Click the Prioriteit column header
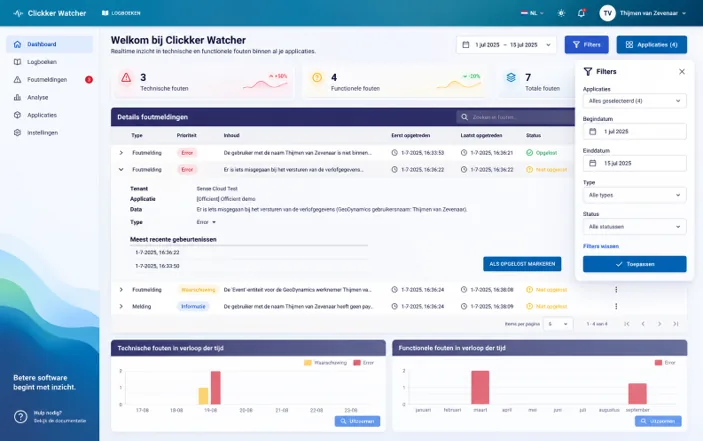 click(x=187, y=135)
